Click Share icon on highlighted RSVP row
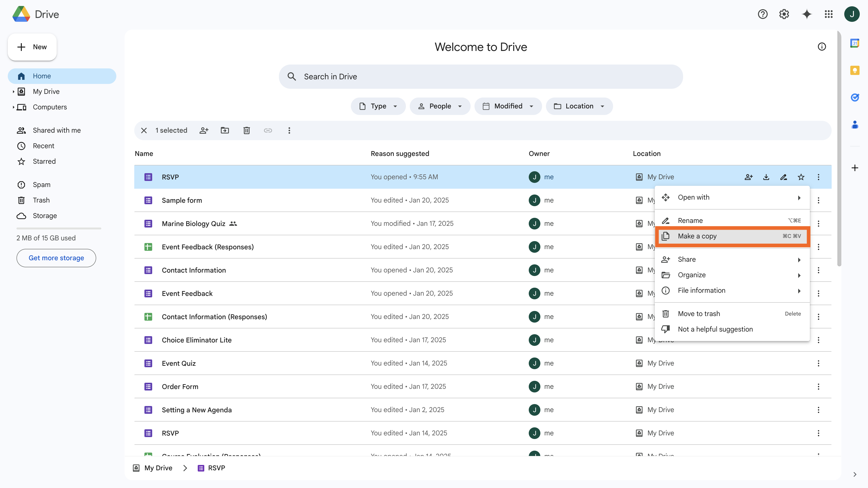This screenshot has height=488, width=868. pos(749,177)
